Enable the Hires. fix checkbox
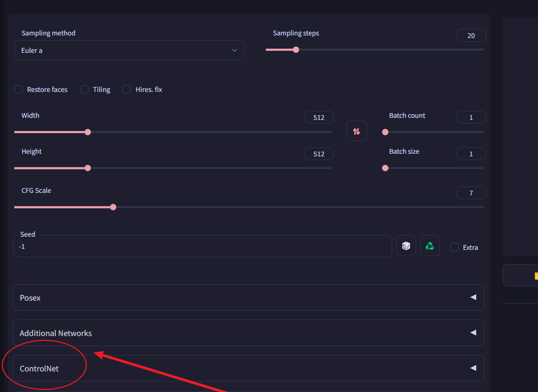 pos(127,89)
